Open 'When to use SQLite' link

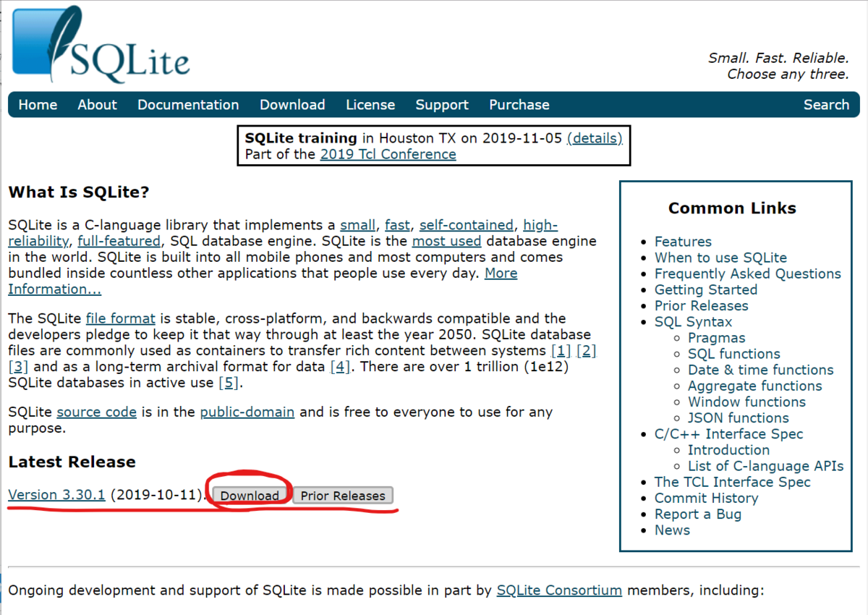(x=720, y=258)
